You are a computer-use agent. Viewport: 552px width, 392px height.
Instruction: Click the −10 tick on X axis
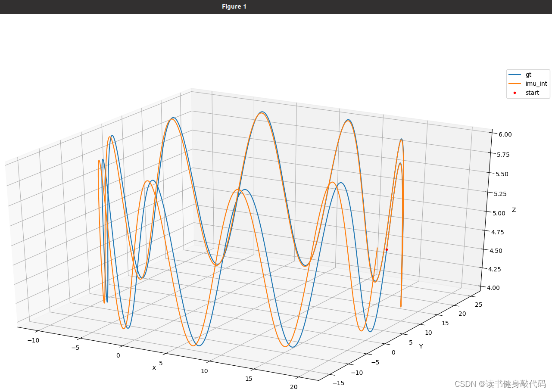click(x=34, y=340)
